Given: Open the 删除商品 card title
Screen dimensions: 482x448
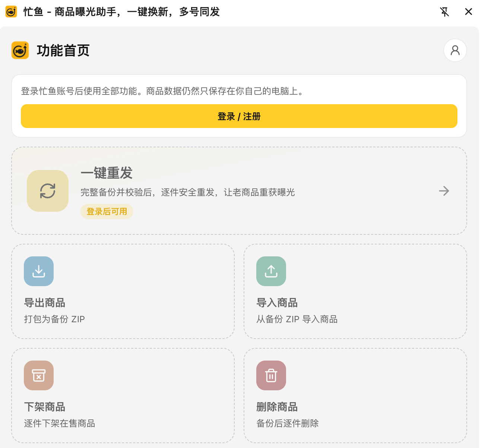Looking at the screenshot, I should [277, 407].
